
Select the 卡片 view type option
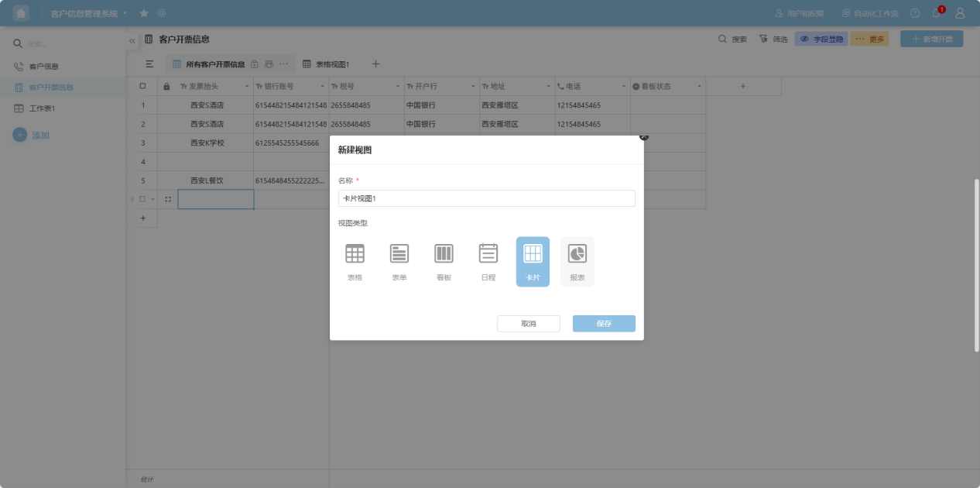(x=533, y=261)
